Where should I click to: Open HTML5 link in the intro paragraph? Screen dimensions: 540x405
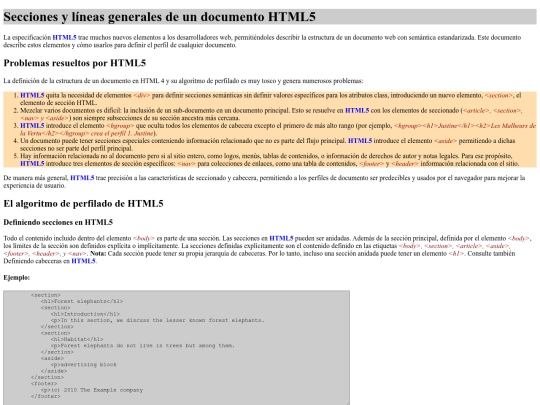coord(64,37)
